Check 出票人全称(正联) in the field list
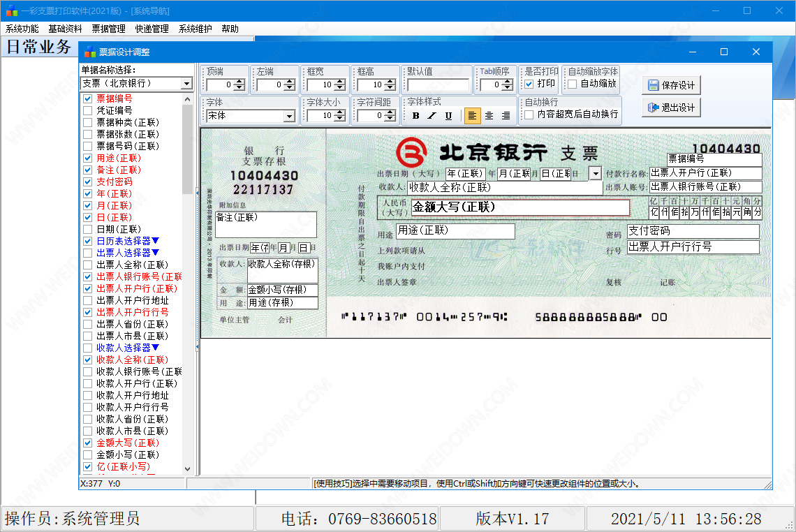The height and width of the screenshot is (532, 796). 88,265
